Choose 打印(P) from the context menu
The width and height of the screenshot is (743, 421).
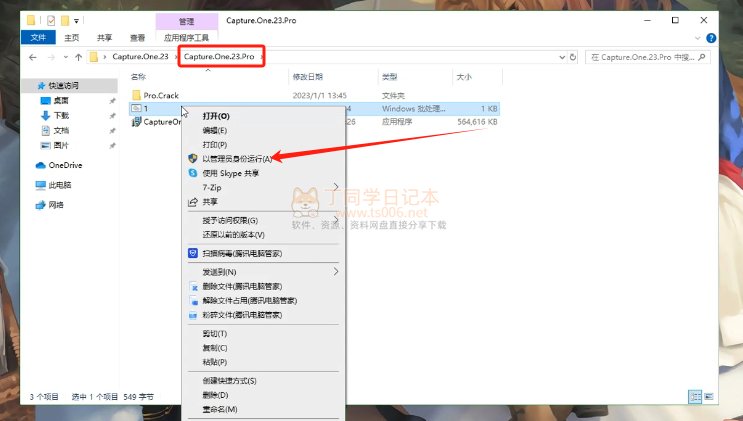[215, 145]
